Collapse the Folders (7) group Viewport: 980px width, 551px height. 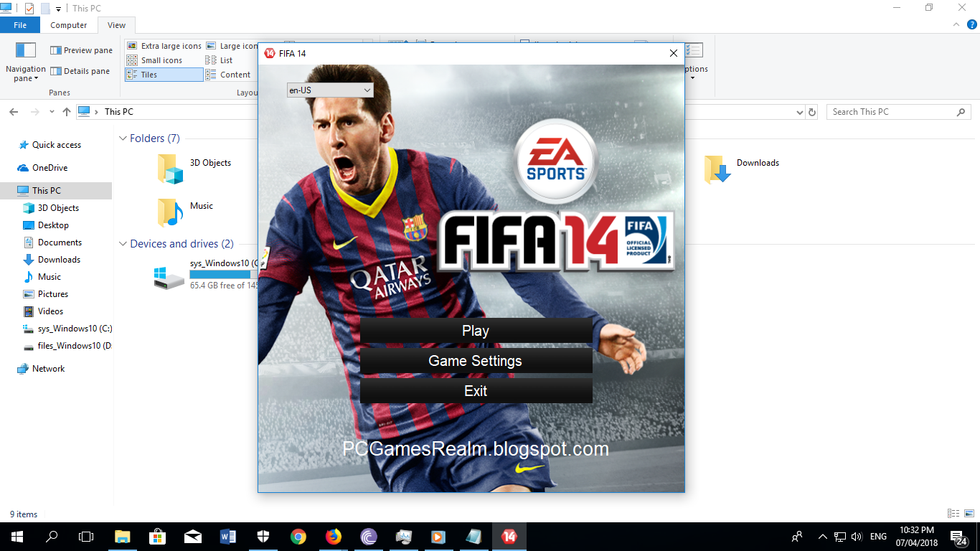coord(123,138)
